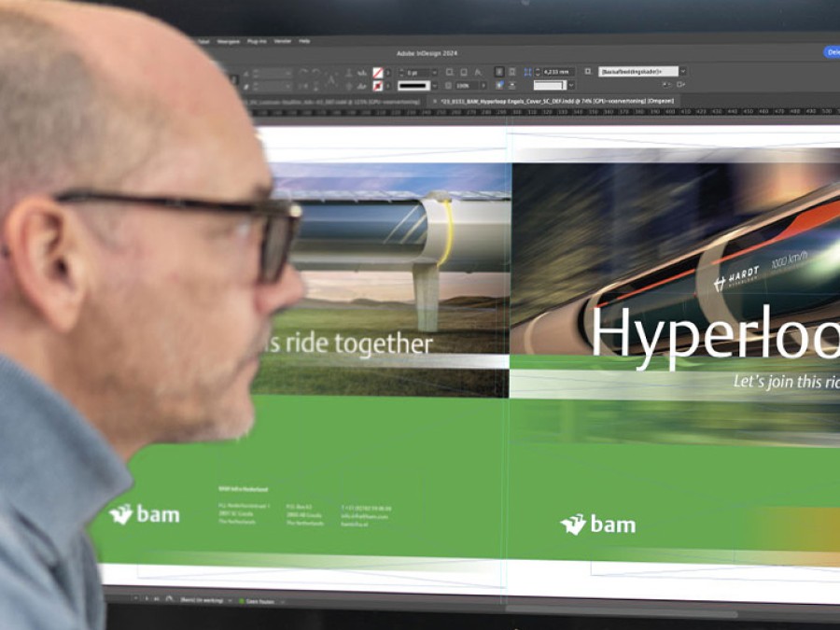
Task: Toggle Wrap Around Bounding Box
Action: click(x=512, y=72)
